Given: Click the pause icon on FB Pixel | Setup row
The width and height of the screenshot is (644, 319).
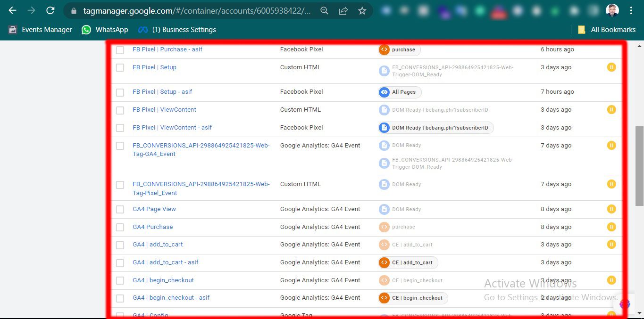Looking at the screenshot, I should (x=611, y=67).
